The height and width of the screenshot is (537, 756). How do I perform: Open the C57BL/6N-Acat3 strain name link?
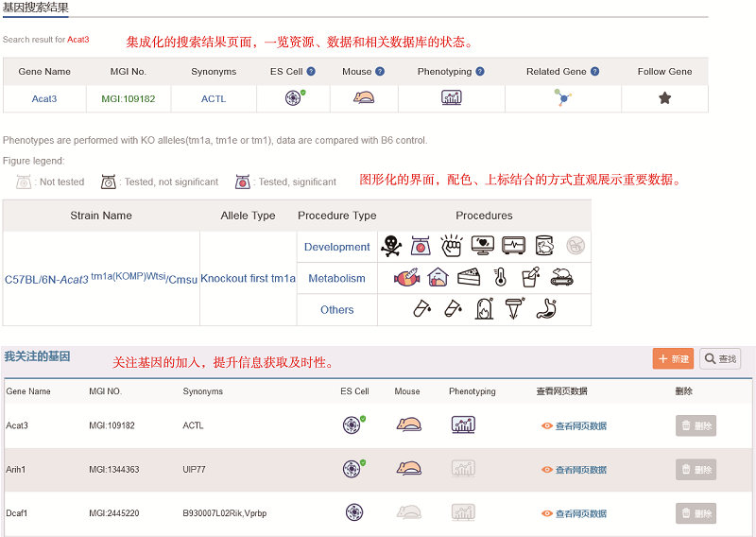tap(101, 278)
